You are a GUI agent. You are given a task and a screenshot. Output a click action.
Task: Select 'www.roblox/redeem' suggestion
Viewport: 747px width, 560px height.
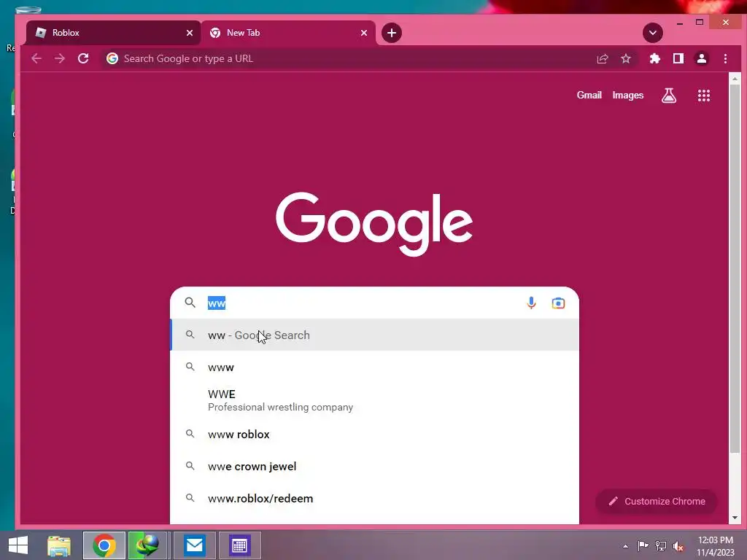point(374,499)
